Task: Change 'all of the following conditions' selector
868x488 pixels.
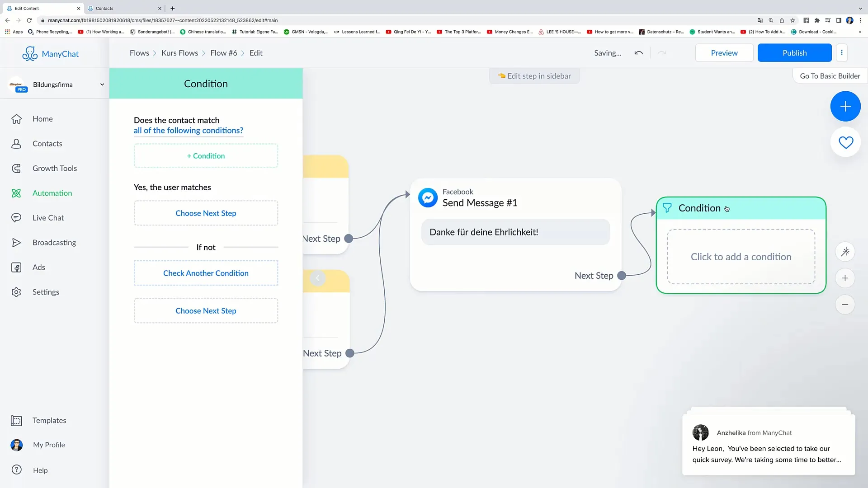Action: (x=188, y=131)
